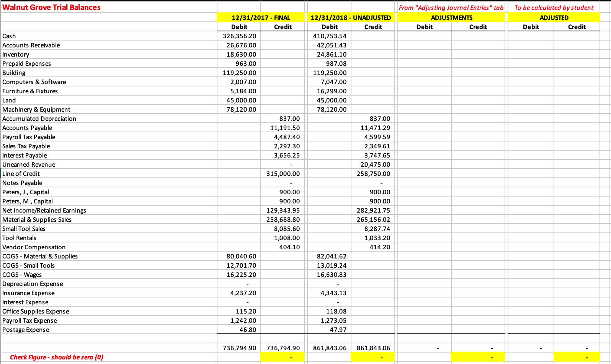Select yellow check figure cell under Adjusted Credit
The width and height of the screenshot is (611, 364).
577,357
